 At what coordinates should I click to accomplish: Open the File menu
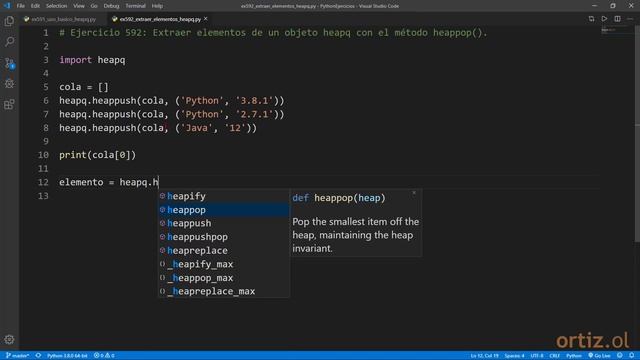[x=20, y=6]
